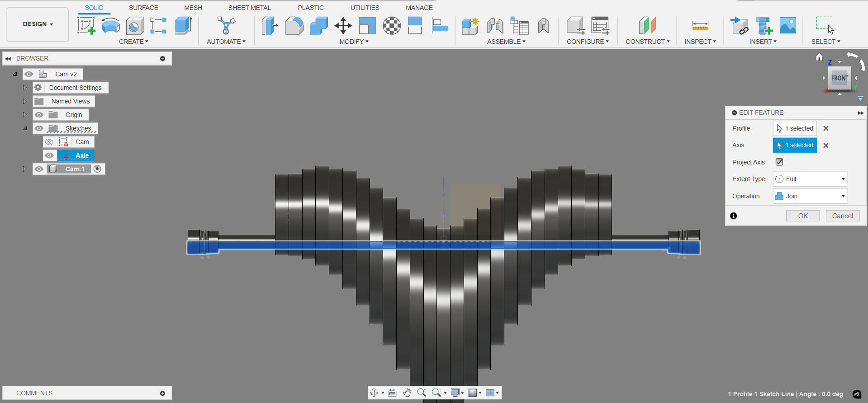The width and height of the screenshot is (868, 403).
Task: Click the New Component icon
Action: click(470, 26)
